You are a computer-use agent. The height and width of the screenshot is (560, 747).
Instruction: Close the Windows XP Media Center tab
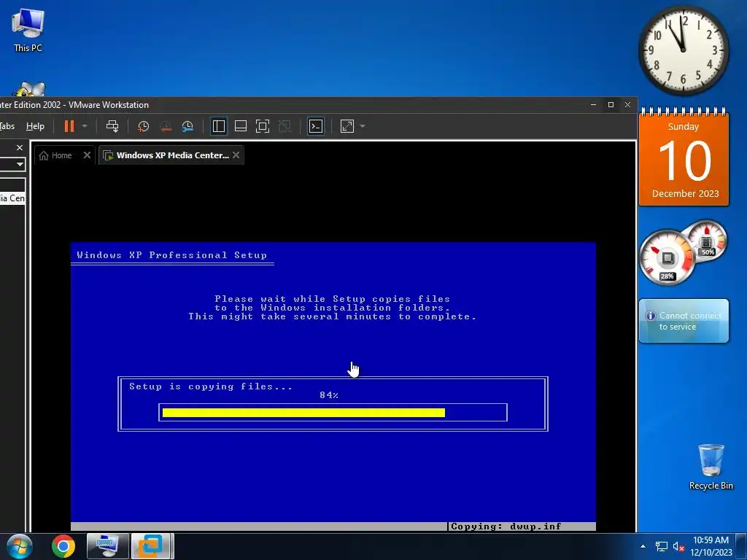(236, 155)
